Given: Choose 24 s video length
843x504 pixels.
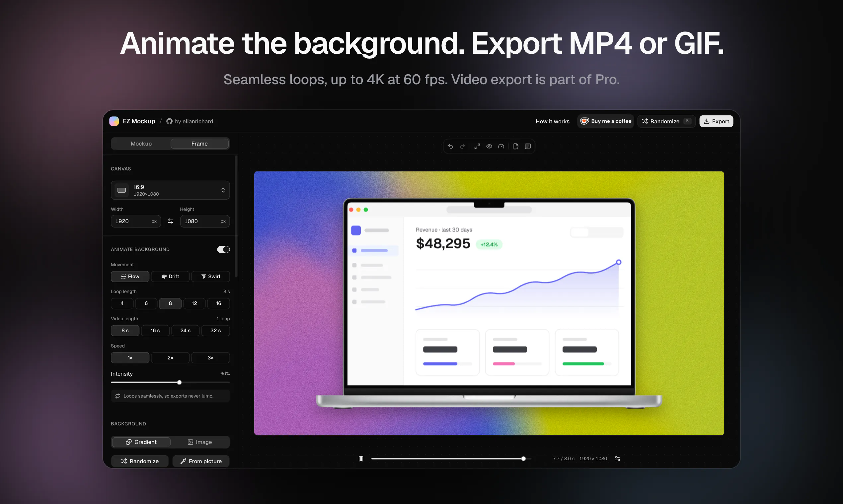Looking at the screenshot, I should pos(185,331).
